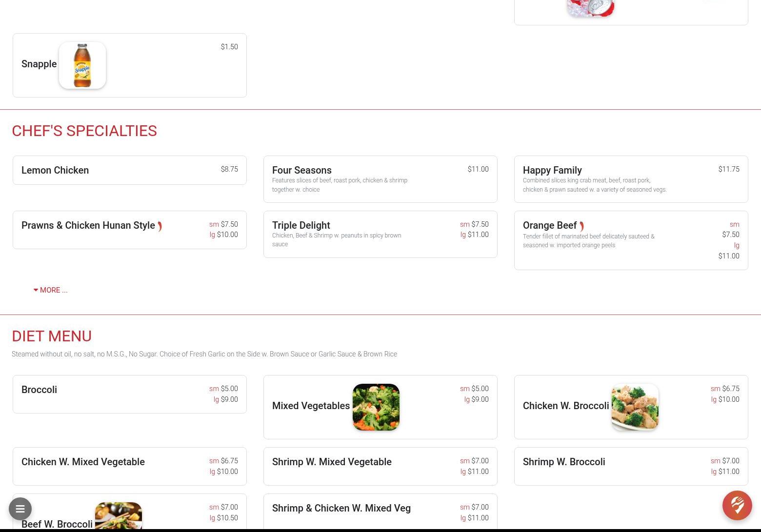Pick Beef W. Broccoli
Image resolution: width=761 pixels, height=532 pixels.
[x=130, y=512]
